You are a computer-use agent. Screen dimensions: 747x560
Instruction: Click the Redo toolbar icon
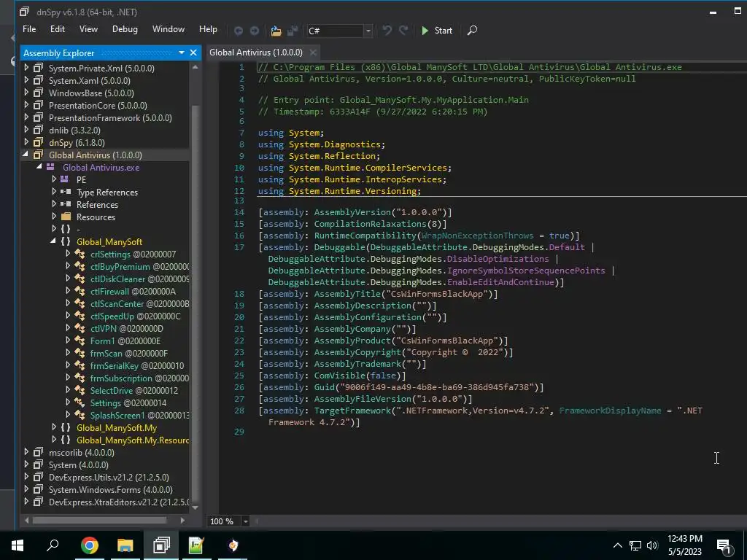[x=403, y=30]
